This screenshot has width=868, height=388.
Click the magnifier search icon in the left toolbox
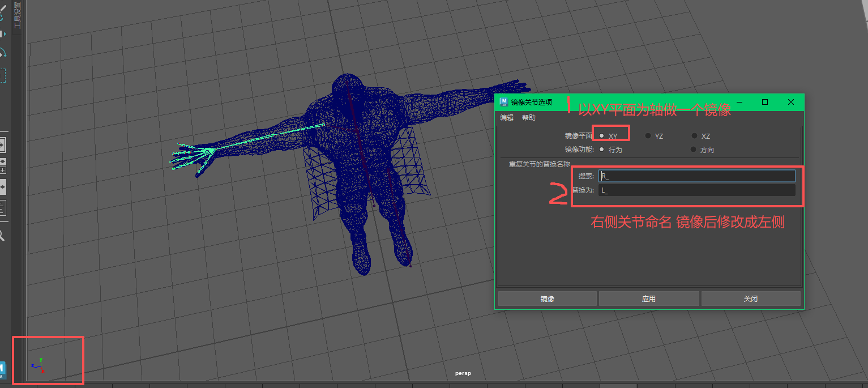click(2, 236)
